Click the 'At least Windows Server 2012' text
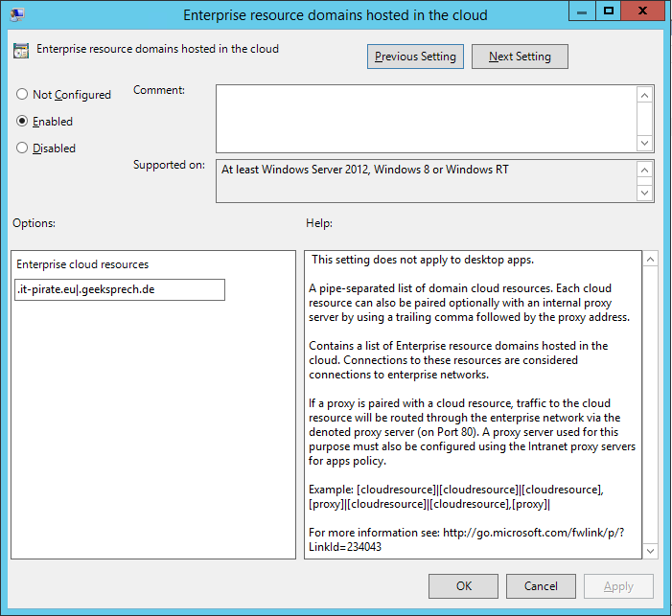672x616 pixels. (x=364, y=170)
